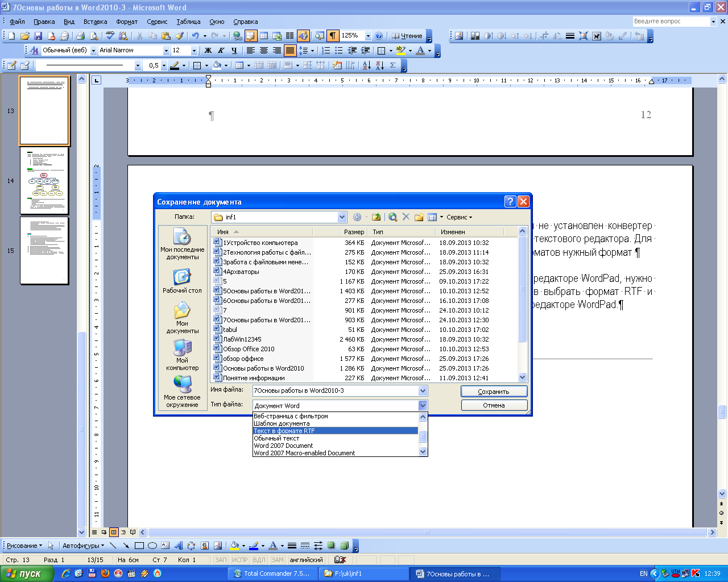This screenshot has width=728, height=582.
Task: Open Мое сетевое окружение in save dialog
Action: (x=182, y=392)
